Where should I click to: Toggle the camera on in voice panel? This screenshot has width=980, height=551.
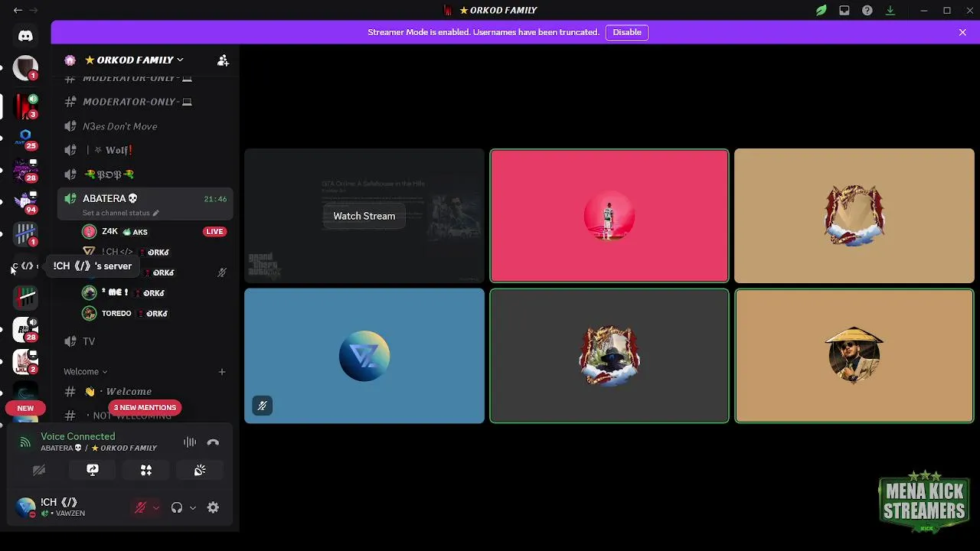point(39,470)
